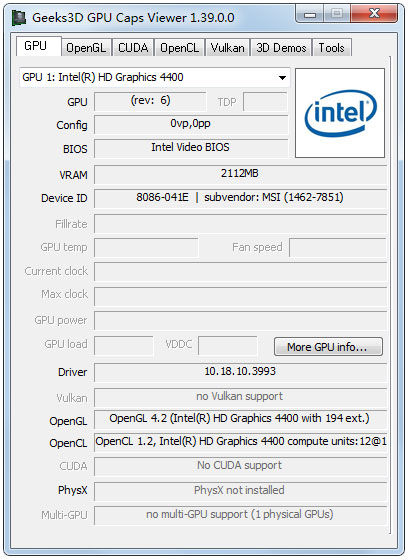
Task: Click the empty VDDC field
Action: point(228,346)
